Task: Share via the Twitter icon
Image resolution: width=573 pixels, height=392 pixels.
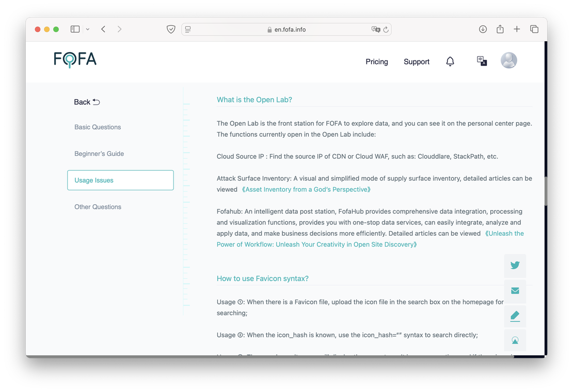Action: point(515,265)
